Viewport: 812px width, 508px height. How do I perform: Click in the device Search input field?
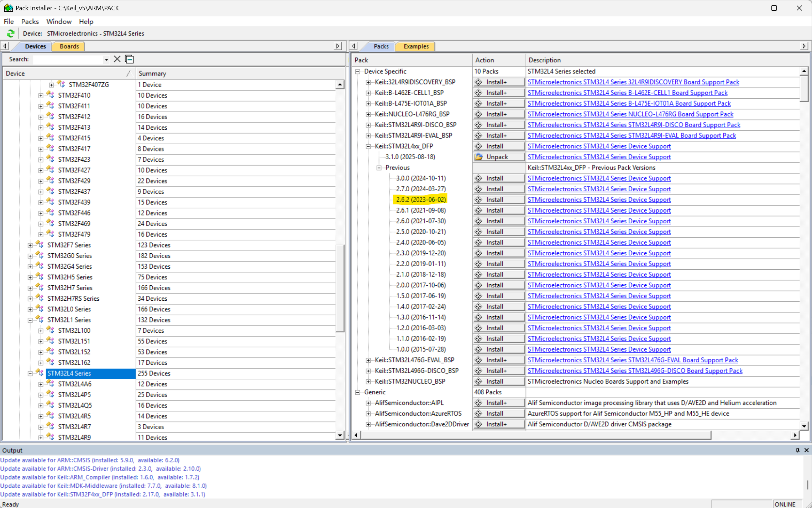tap(68, 59)
